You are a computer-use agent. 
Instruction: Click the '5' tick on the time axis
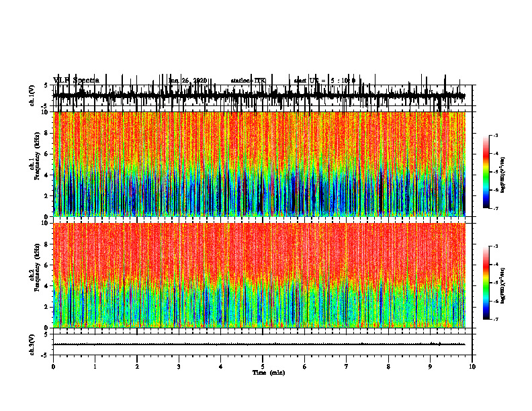pos(263,367)
